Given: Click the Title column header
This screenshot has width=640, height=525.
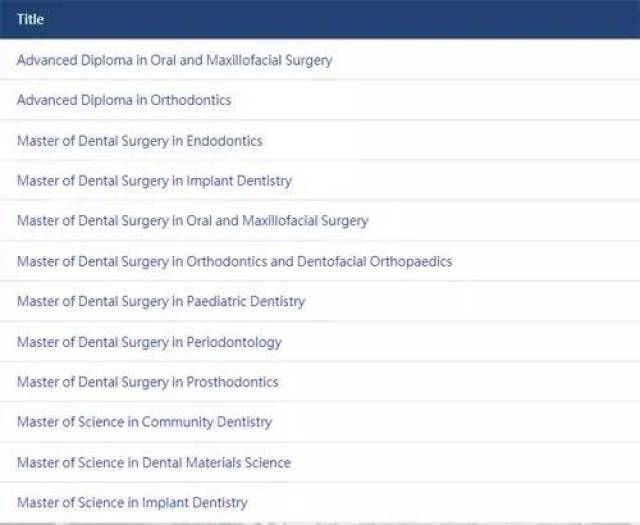Looking at the screenshot, I should pyautogui.click(x=31, y=19).
